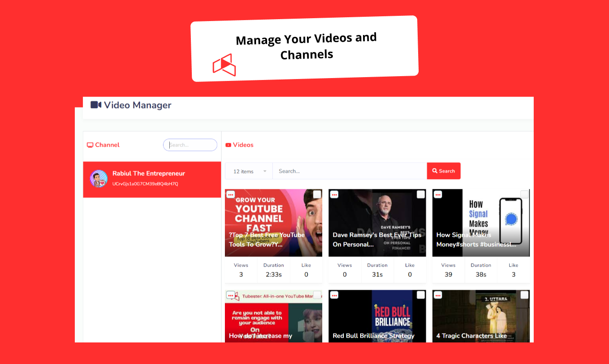Focus the videos search input field

click(x=350, y=171)
